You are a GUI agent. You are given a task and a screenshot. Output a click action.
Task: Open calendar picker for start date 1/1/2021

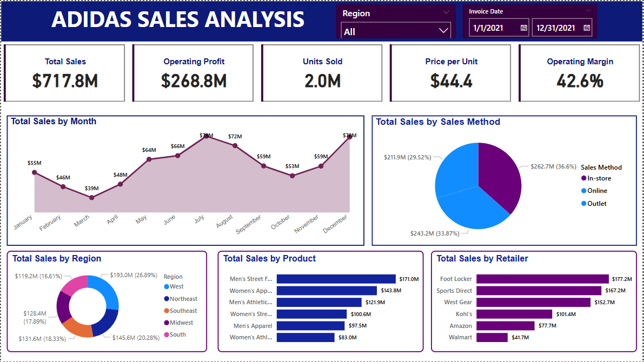[523, 28]
